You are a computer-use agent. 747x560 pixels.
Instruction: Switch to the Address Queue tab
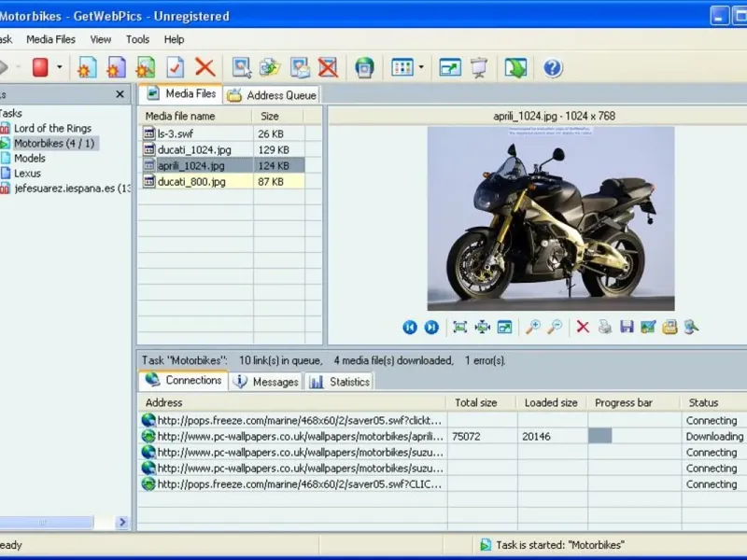pyautogui.click(x=273, y=95)
